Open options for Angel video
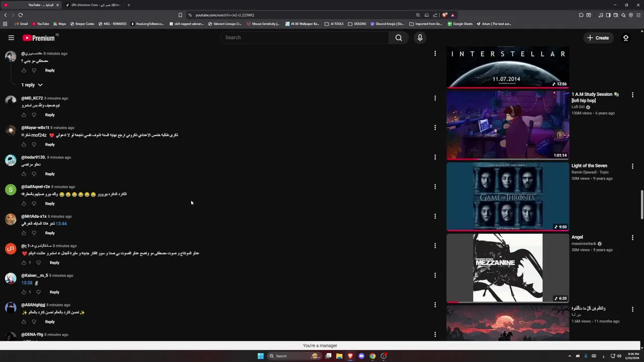 coord(632,238)
